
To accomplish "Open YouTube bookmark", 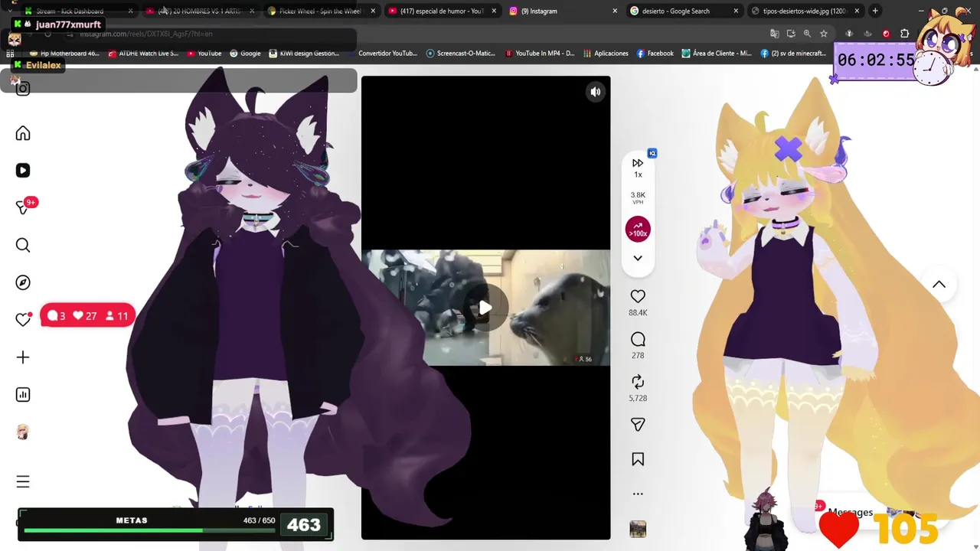I will tap(204, 54).
